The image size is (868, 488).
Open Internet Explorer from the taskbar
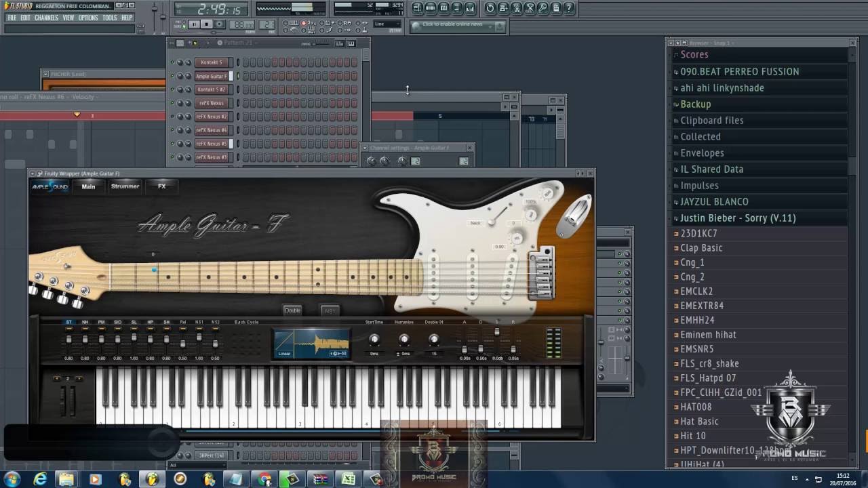tap(40, 479)
